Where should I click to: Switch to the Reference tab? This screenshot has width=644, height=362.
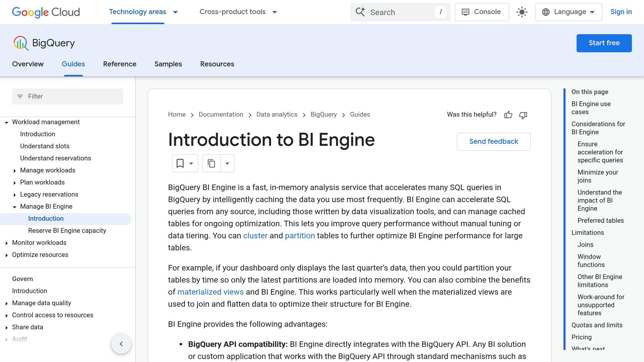pyautogui.click(x=120, y=64)
